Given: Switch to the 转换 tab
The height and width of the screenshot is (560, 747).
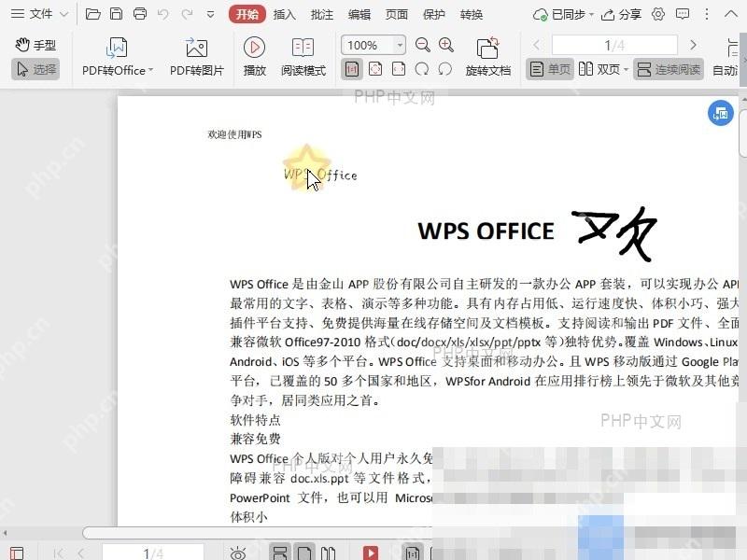Looking at the screenshot, I should point(472,15).
